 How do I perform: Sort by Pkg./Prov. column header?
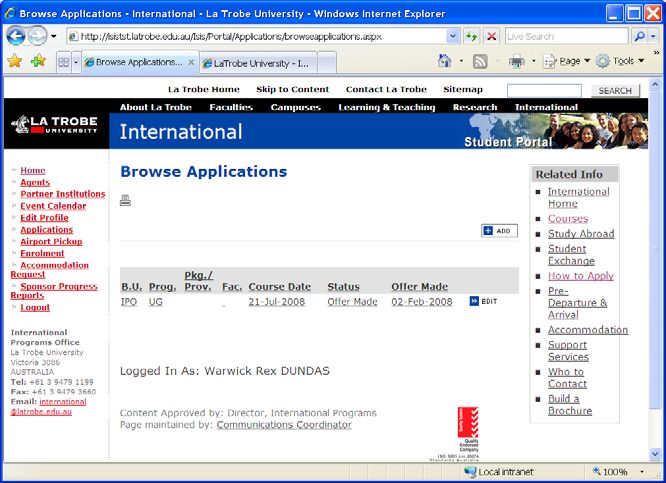pos(198,281)
